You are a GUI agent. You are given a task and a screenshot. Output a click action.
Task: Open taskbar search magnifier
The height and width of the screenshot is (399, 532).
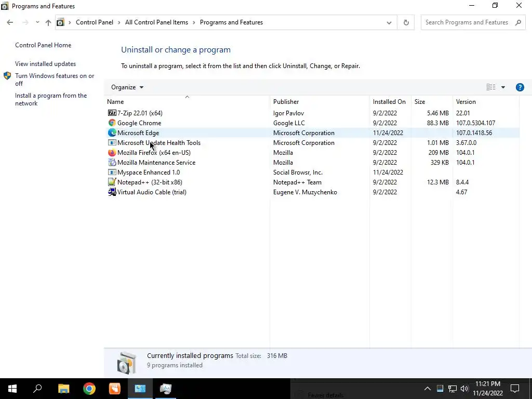tap(37, 389)
